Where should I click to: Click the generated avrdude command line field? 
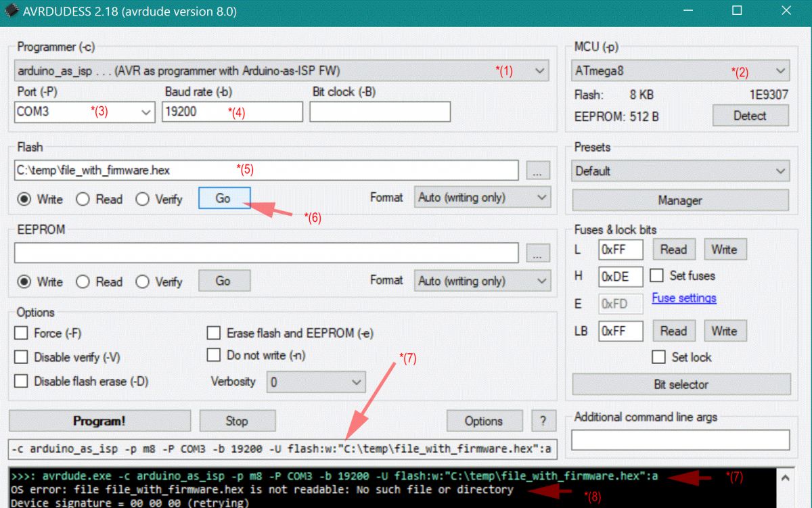[283, 448]
